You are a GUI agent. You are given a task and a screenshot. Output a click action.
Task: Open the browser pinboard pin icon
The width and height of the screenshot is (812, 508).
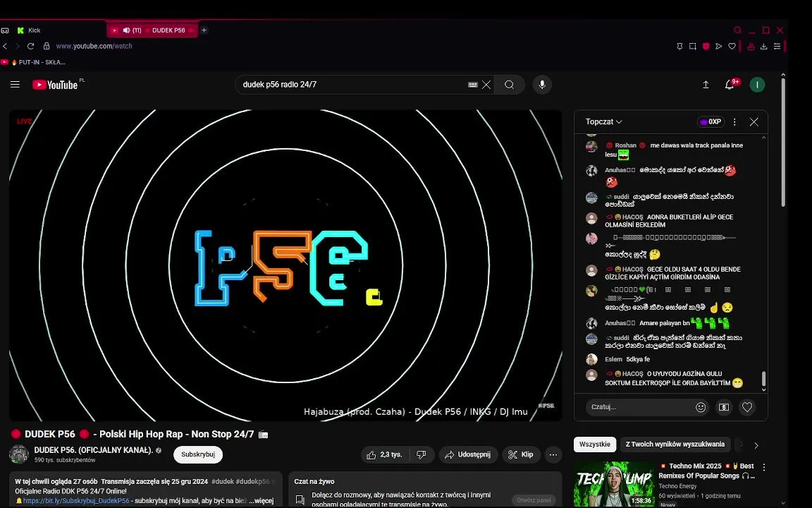click(x=679, y=46)
